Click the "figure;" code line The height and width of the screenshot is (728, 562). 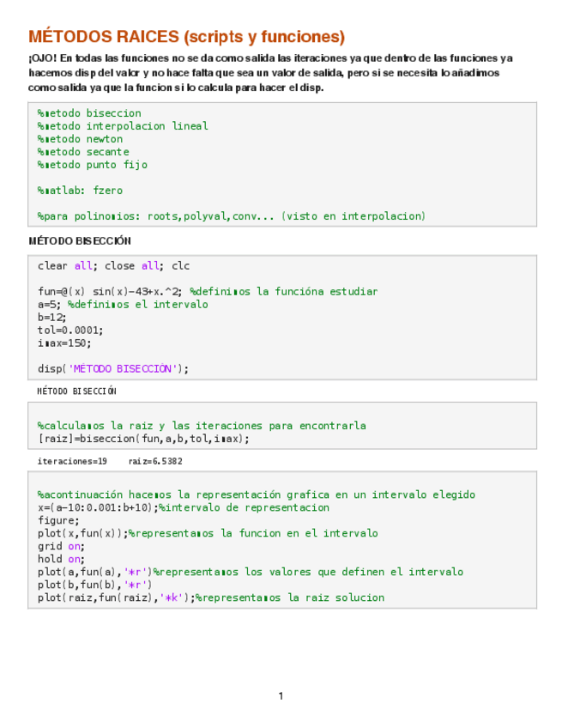(x=58, y=520)
